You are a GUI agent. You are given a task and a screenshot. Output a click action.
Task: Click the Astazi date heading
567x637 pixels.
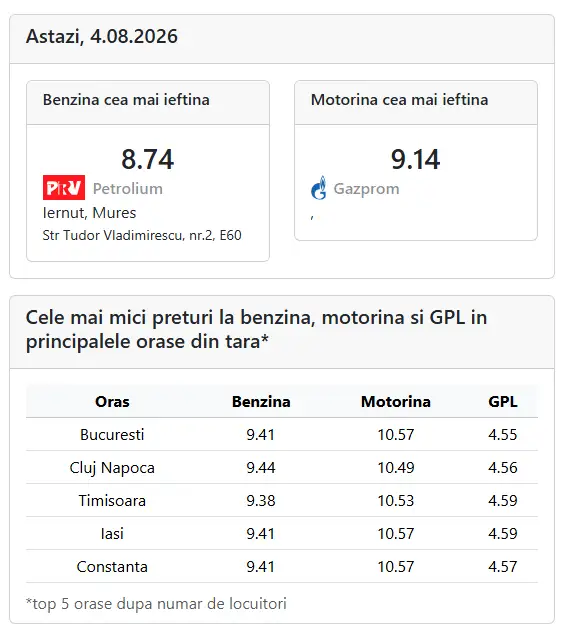point(102,36)
